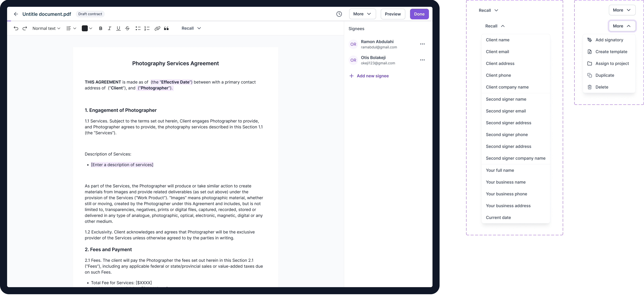Expand the Recall dropdown in toolbar

191,28
